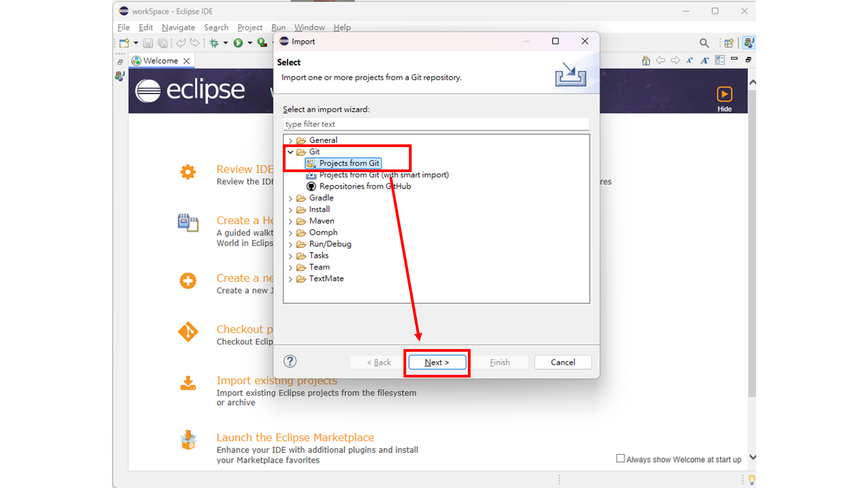Click the Search magnifier icon in Eclipse toolbar
The image size is (868, 488).
[705, 43]
